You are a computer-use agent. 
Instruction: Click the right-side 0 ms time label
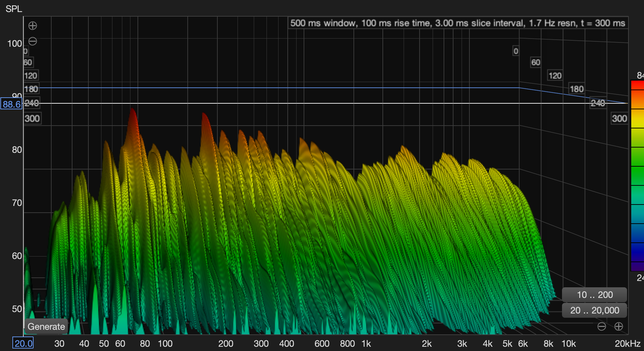(516, 51)
